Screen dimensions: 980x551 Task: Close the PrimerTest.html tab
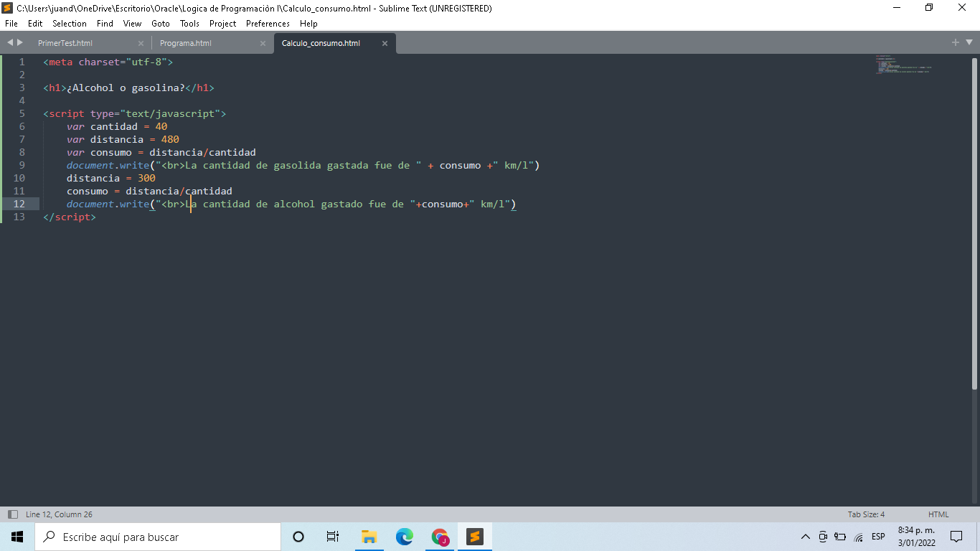[141, 43]
